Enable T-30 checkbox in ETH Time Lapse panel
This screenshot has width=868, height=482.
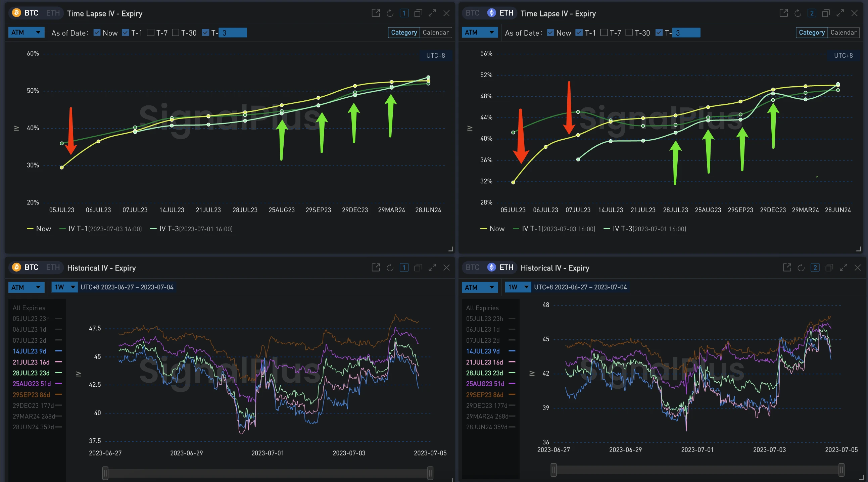coord(629,32)
